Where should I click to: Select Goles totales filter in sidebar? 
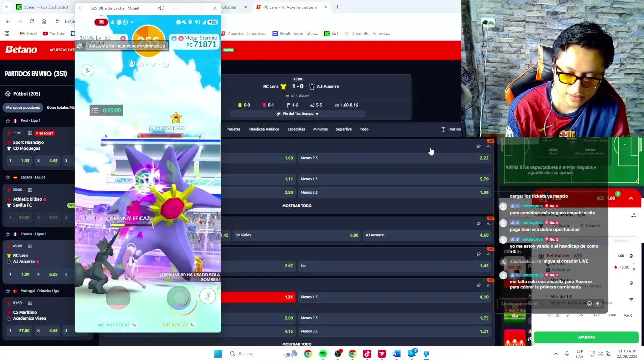pos(60,107)
